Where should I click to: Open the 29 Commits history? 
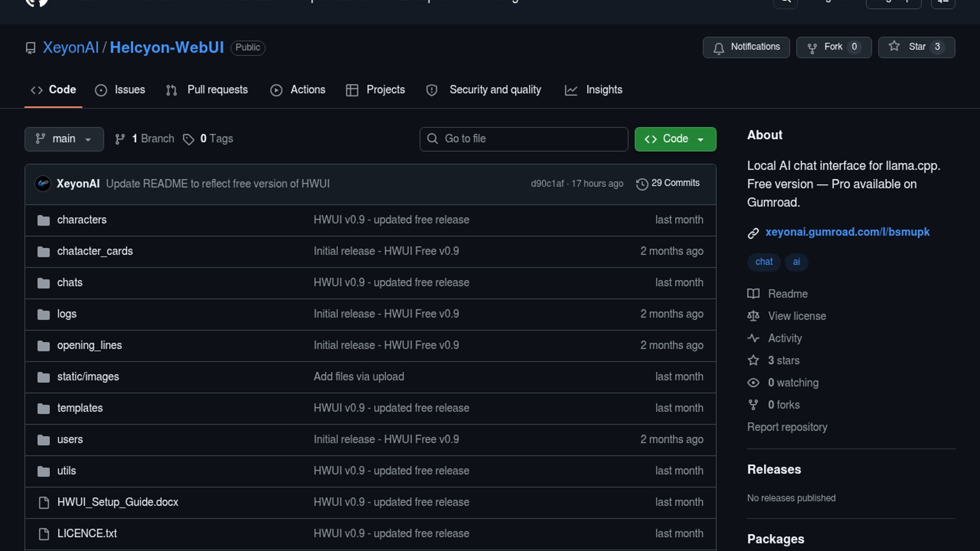(x=668, y=183)
